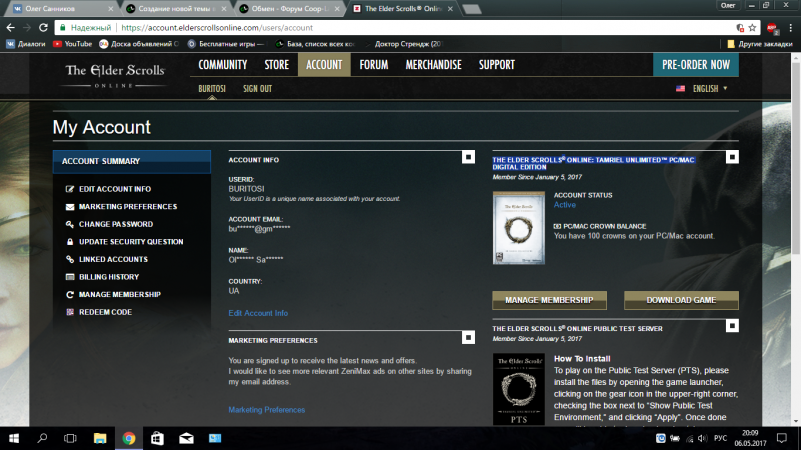Switch to the Создание новой темы tab

pyautogui.click(x=174, y=9)
